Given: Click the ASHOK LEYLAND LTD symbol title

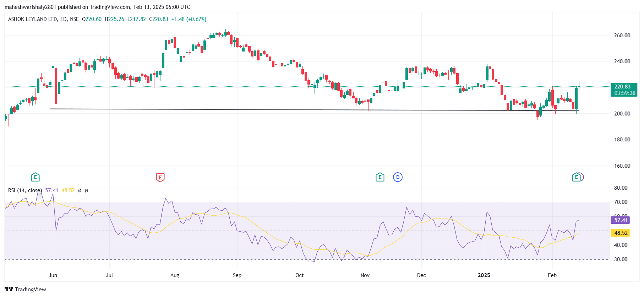Looking at the screenshot, I should coord(33,19).
